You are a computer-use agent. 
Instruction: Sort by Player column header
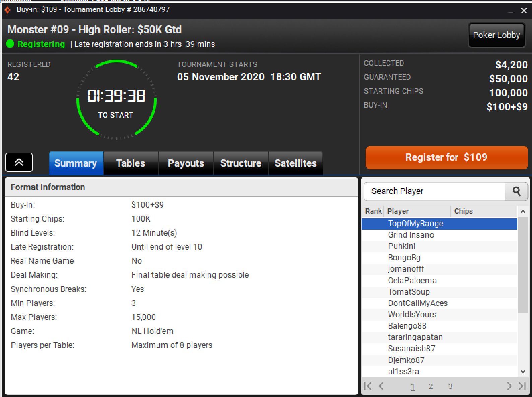pos(417,211)
